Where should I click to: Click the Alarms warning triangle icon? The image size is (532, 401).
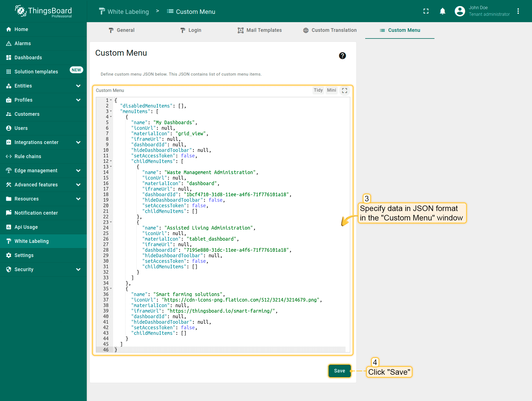tap(9, 43)
